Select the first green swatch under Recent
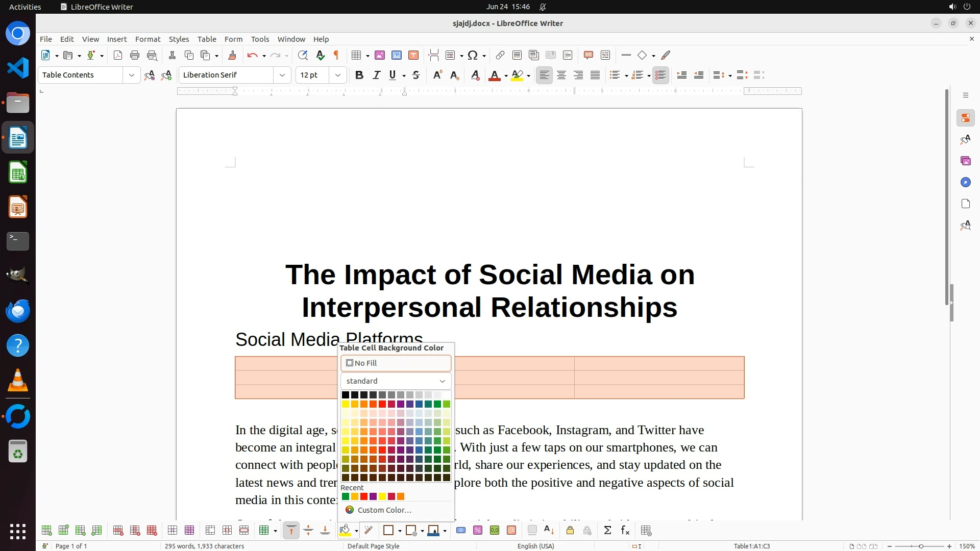 click(x=346, y=496)
